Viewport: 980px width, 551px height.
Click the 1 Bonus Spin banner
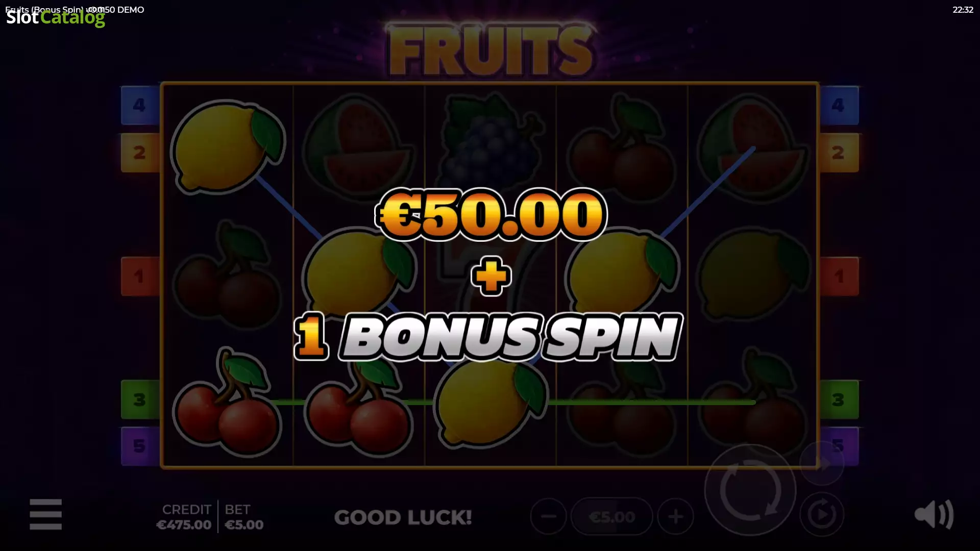[488, 336]
